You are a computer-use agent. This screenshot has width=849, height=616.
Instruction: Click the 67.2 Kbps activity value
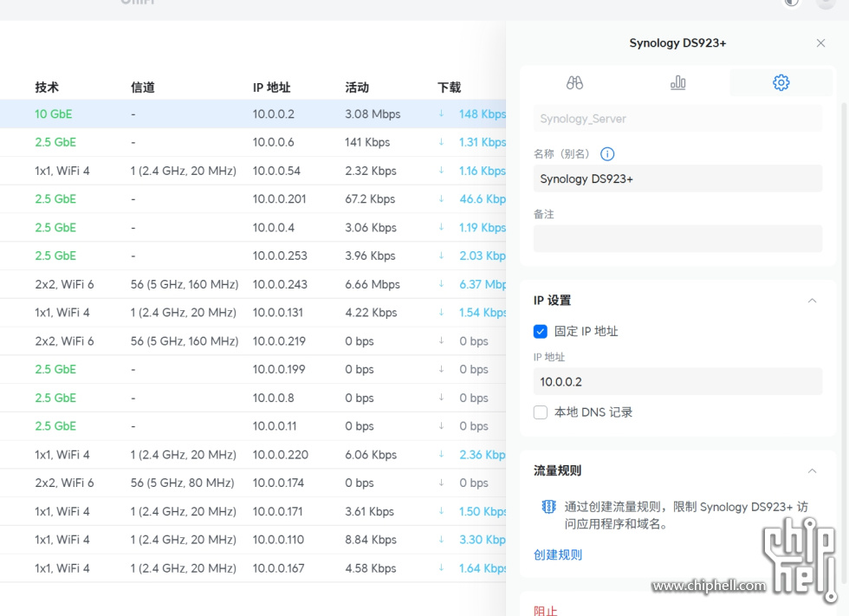[x=371, y=199]
